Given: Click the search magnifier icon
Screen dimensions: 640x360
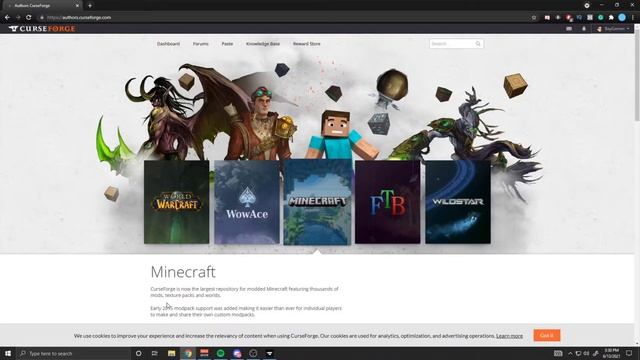Looking at the screenshot, I should (x=478, y=44).
